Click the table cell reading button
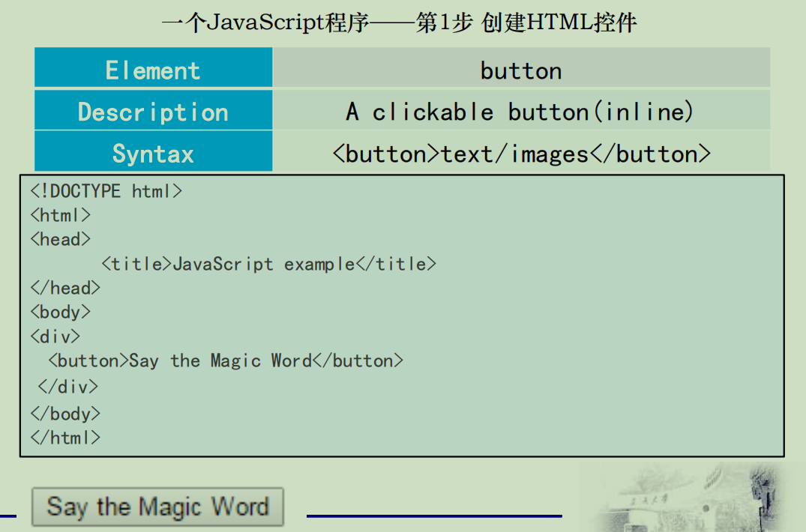Image resolution: width=806 pixels, height=532 pixels. pos(521,67)
